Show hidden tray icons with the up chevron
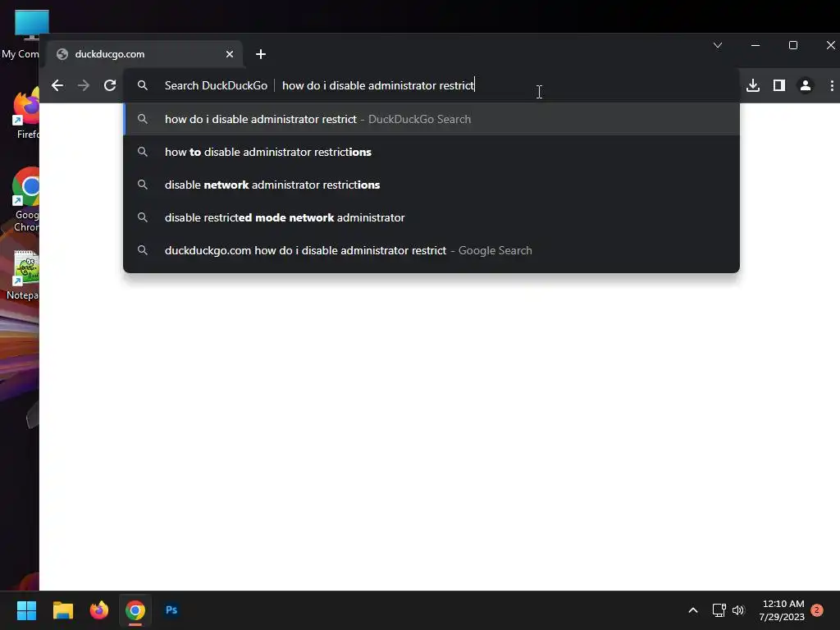The height and width of the screenshot is (630, 840). pyautogui.click(x=692, y=610)
